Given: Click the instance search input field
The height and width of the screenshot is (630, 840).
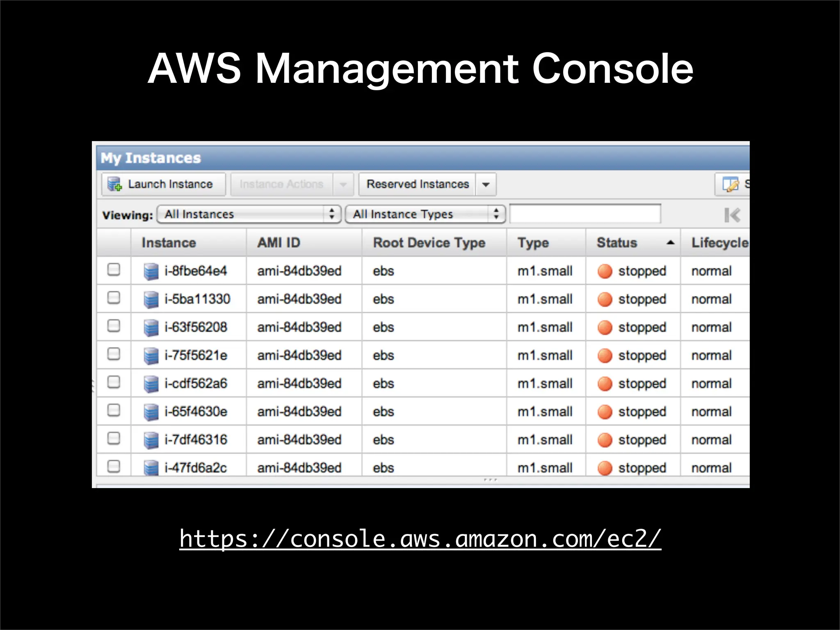Looking at the screenshot, I should [x=585, y=214].
